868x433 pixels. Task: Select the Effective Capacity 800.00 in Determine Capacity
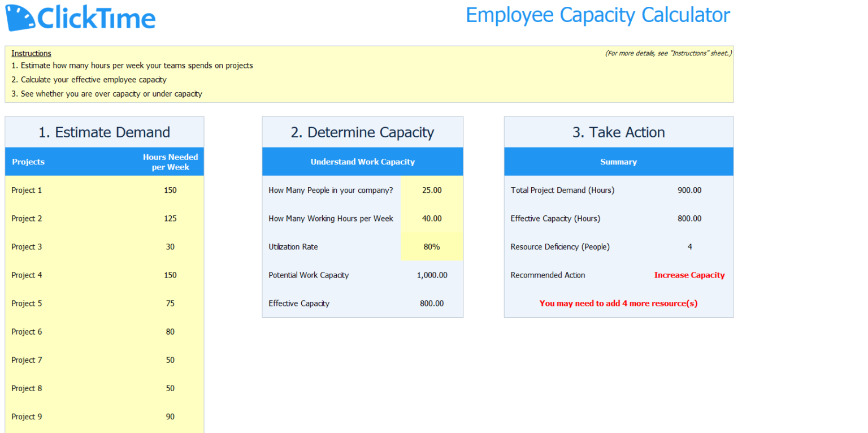432,304
